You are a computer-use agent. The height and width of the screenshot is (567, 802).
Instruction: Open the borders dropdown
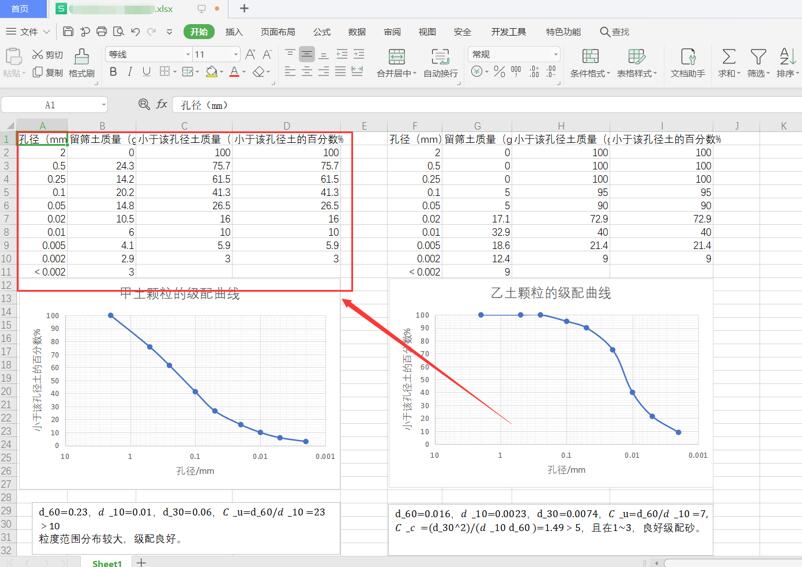coord(174,72)
